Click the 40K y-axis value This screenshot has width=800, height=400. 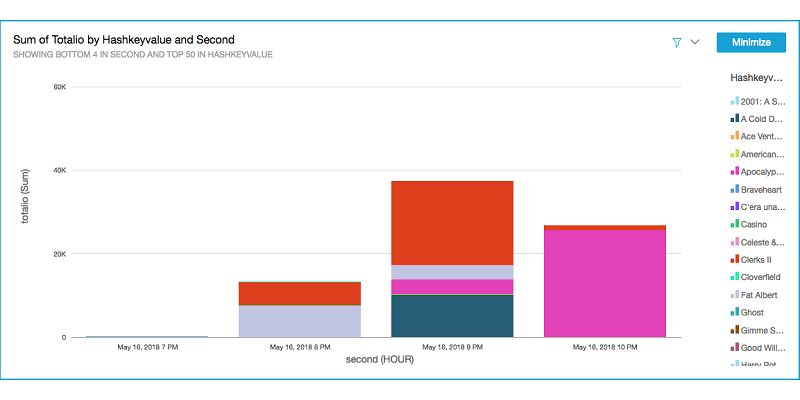[x=60, y=170]
